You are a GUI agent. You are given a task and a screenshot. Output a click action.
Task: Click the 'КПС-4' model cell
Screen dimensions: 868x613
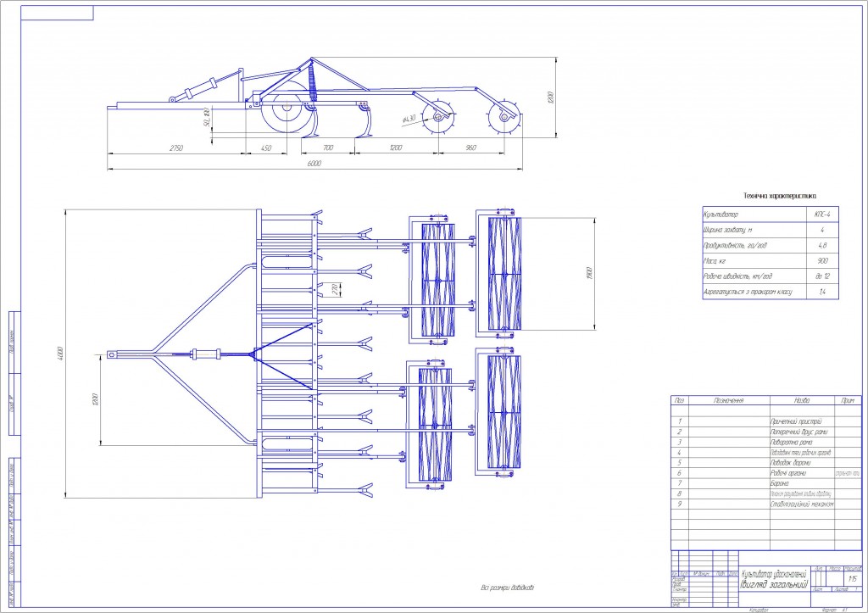(x=822, y=215)
